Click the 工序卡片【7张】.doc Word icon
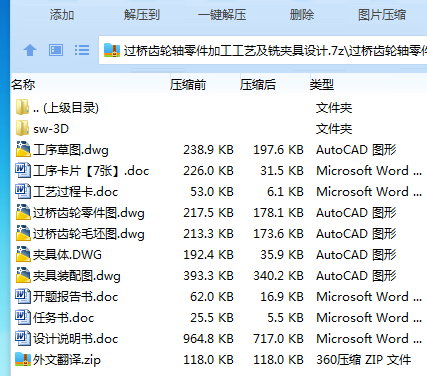 pyautogui.click(x=23, y=170)
